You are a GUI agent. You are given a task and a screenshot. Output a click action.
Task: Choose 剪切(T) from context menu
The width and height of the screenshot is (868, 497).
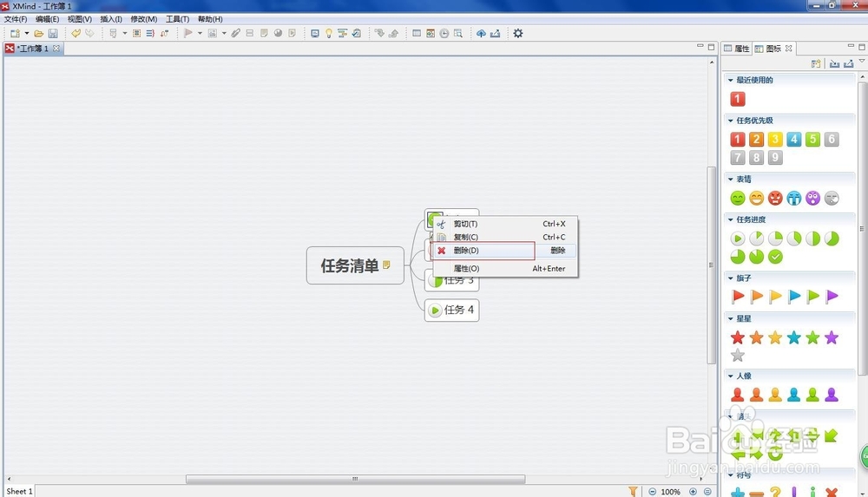tap(505, 224)
